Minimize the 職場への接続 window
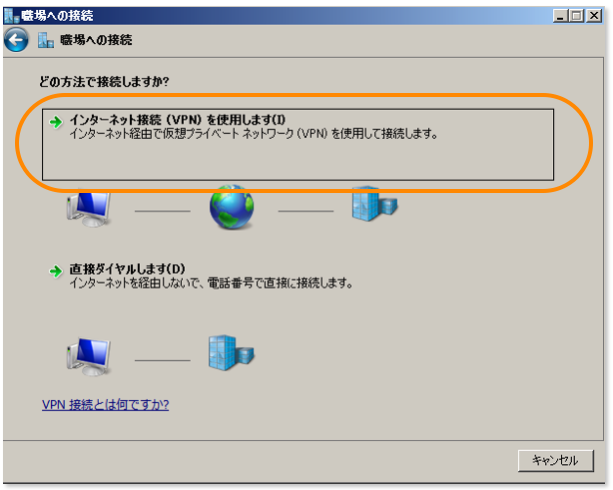613x490 pixels. tap(560, 16)
